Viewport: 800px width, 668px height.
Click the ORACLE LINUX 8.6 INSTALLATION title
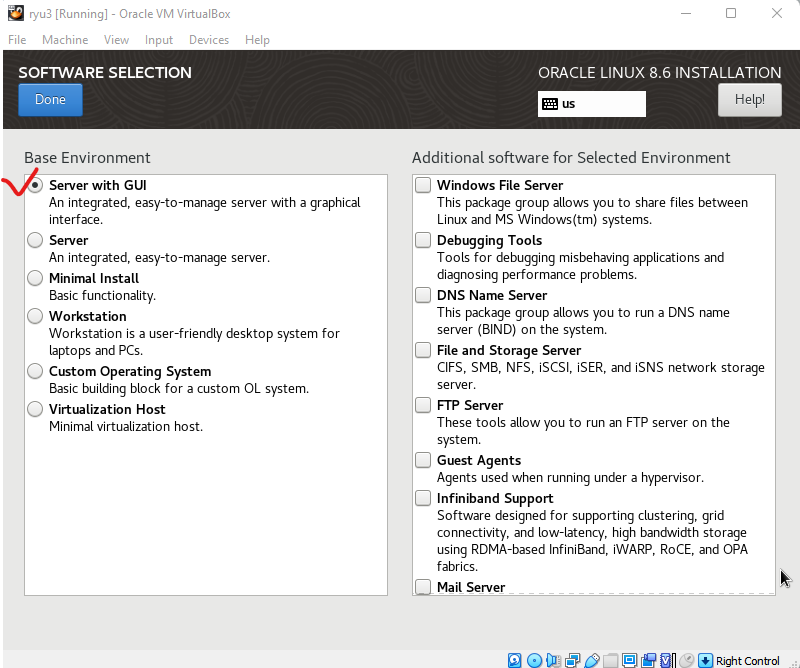point(660,72)
